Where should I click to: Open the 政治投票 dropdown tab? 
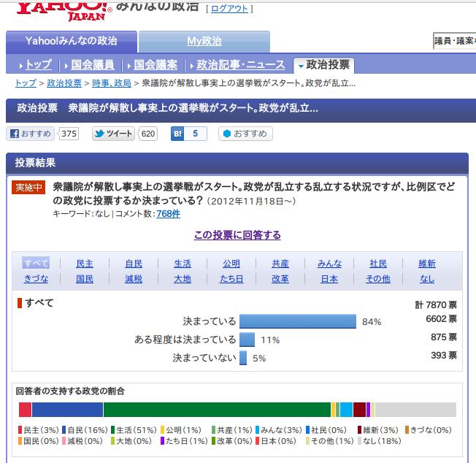click(x=323, y=65)
